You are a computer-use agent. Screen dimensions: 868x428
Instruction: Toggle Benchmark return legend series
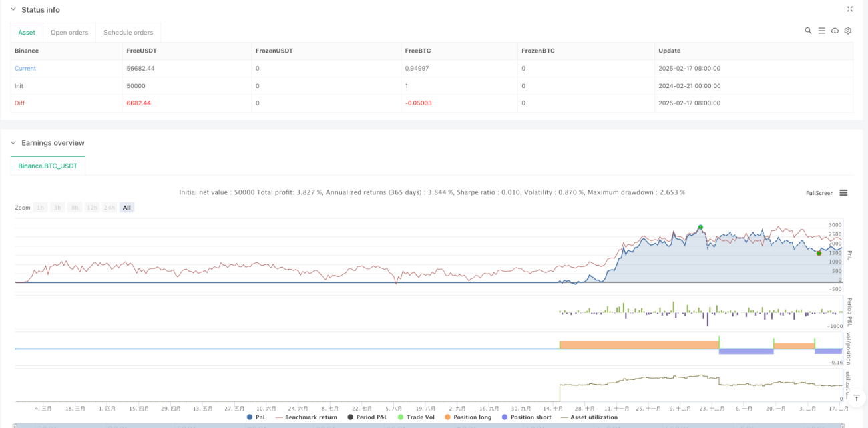pyautogui.click(x=306, y=417)
